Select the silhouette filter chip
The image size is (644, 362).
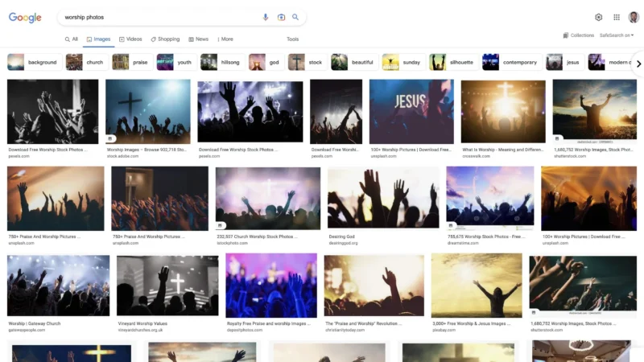click(x=453, y=63)
